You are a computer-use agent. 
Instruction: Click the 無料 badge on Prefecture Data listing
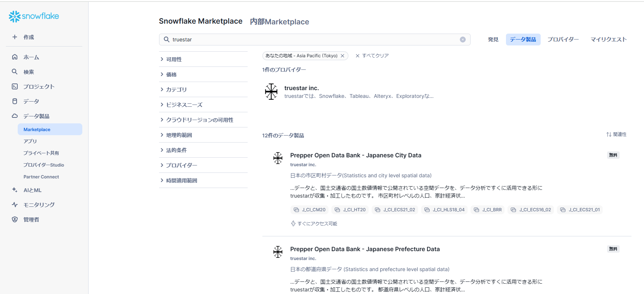[x=613, y=249]
